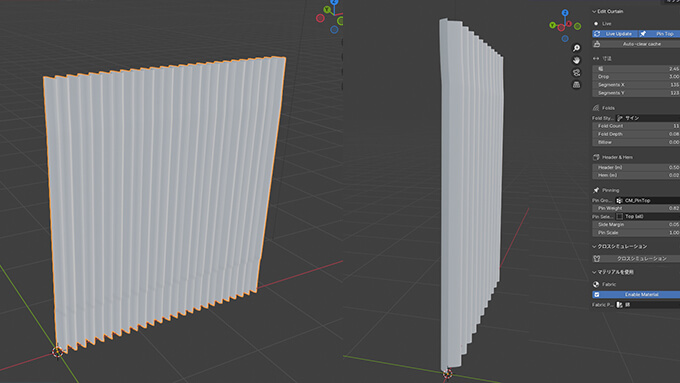Uncheck the Enable Material checkbox
Image resolution: width=680 pixels, height=383 pixels.
597,295
